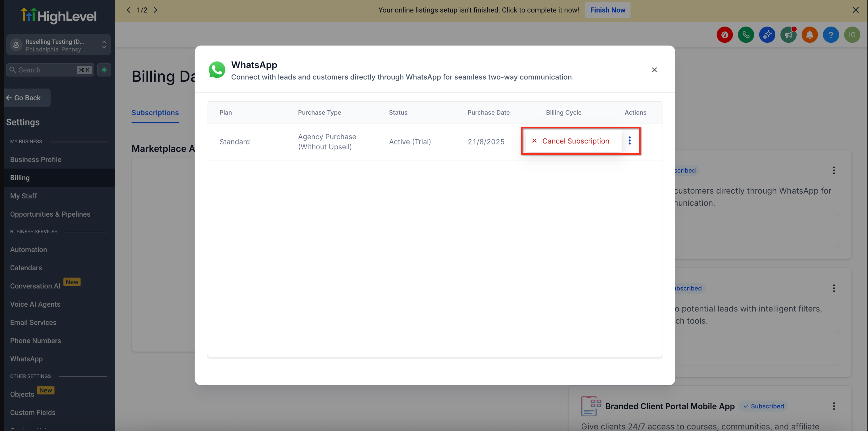The width and height of the screenshot is (868, 431).
Task: Open the megaphone announcements icon
Action: (788, 35)
